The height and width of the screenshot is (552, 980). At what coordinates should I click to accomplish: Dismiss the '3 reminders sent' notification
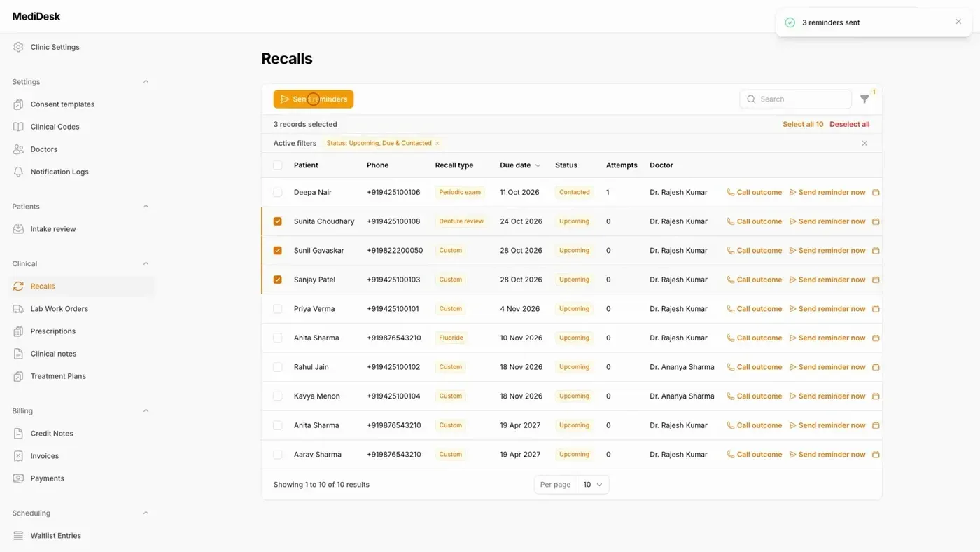pos(958,22)
